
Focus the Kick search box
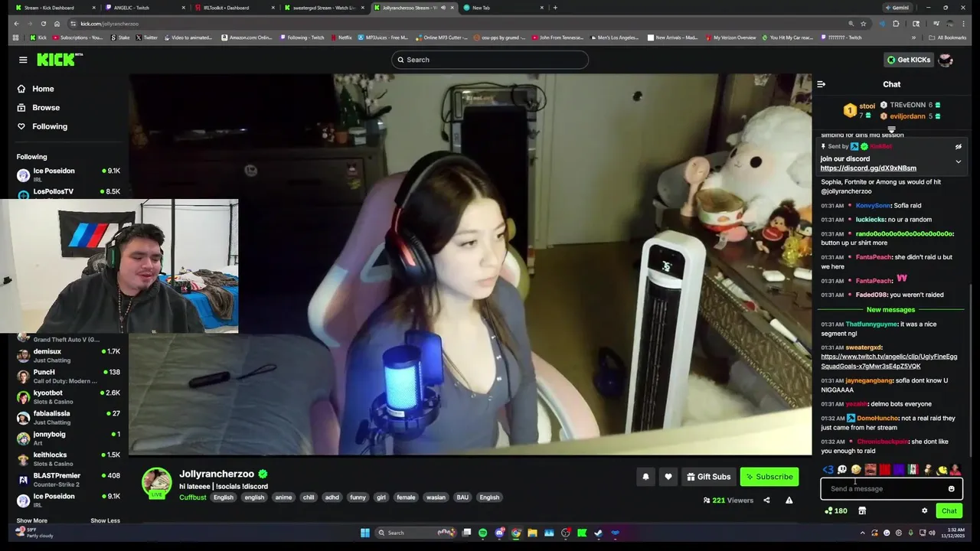pyautogui.click(x=490, y=60)
